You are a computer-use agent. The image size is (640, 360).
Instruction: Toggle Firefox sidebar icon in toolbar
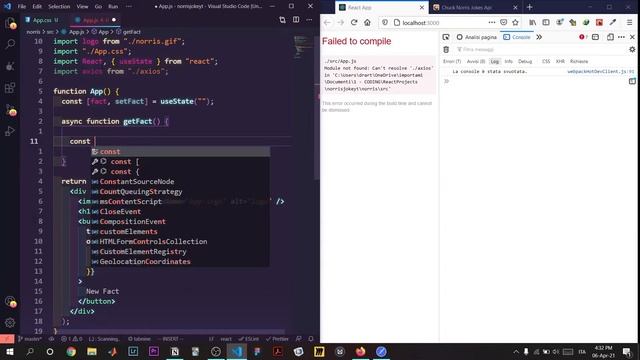546,23
